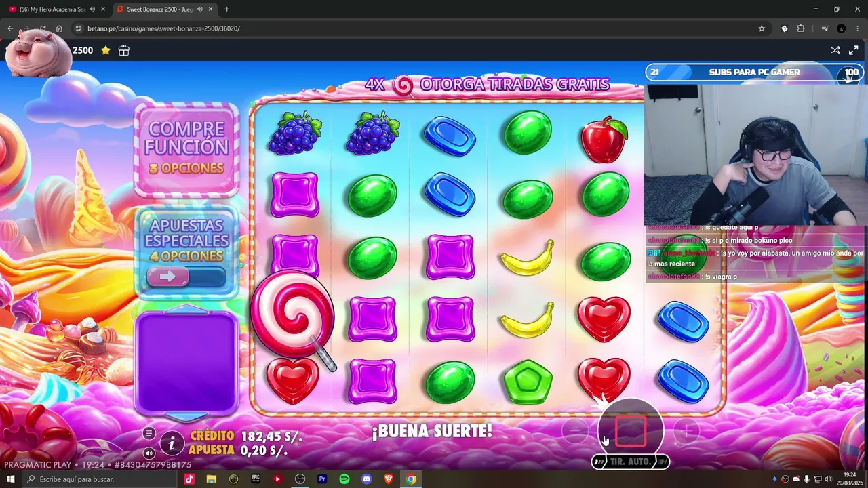The image size is (868, 488).
Task: Toggle the quick spin icon left of TIR. AUTO.
Action: tap(599, 462)
